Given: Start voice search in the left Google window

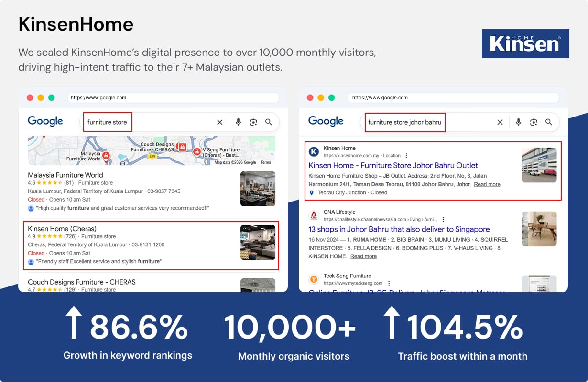Looking at the screenshot, I should point(238,122).
